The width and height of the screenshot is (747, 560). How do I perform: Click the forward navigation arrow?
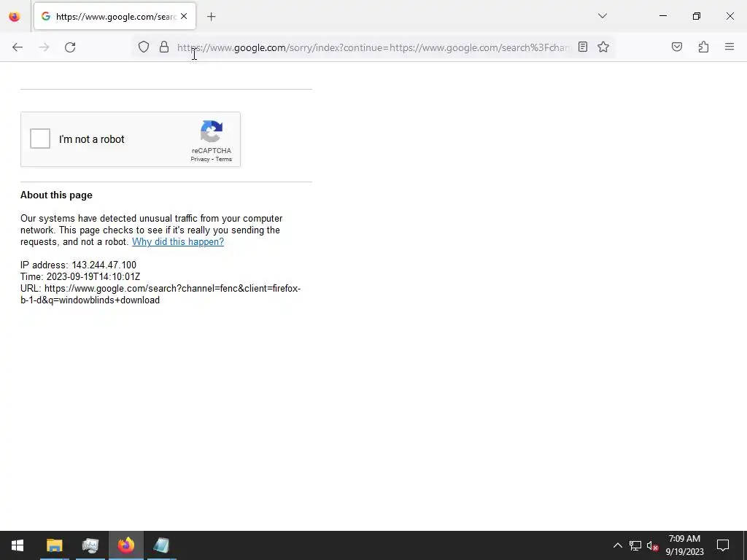click(44, 47)
